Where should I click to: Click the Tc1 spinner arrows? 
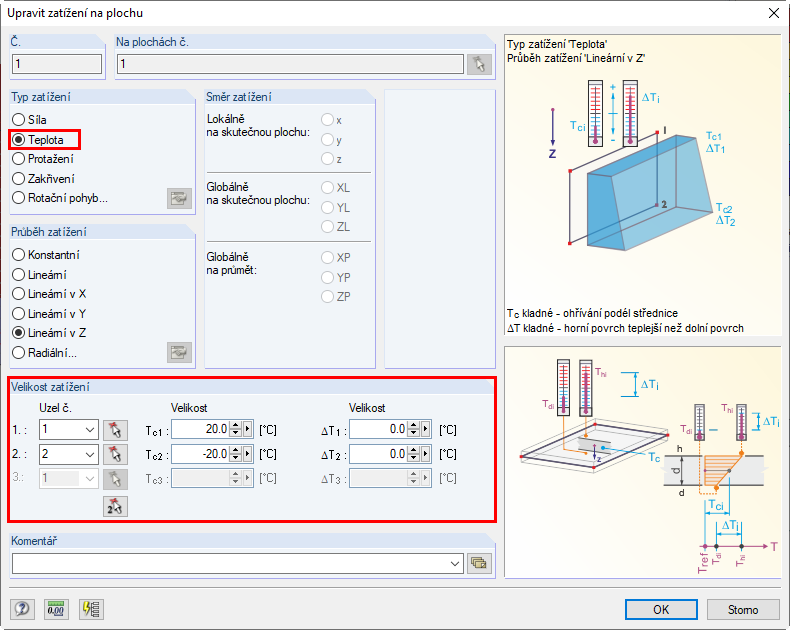pos(235,429)
